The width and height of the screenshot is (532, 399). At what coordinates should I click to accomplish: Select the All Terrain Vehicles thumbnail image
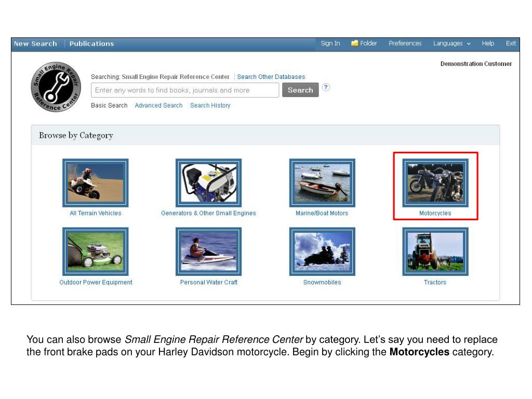point(96,183)
